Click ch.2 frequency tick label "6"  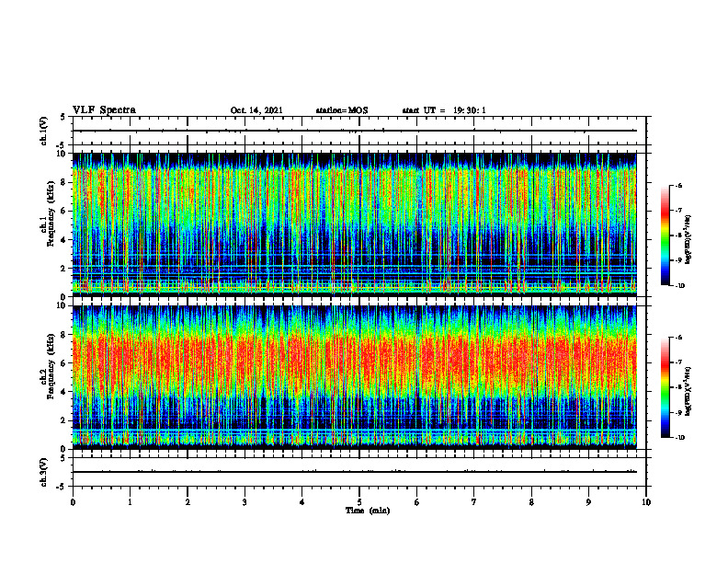(x=64, y=363)
